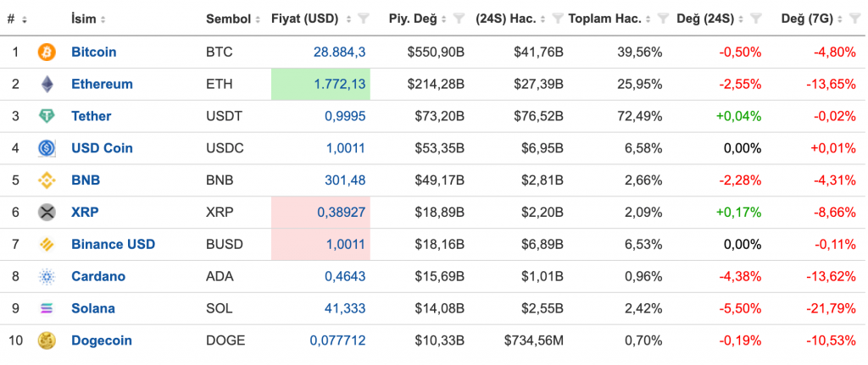Open the USD Coin link
This screenshot has height=365, width=868.
102,149
